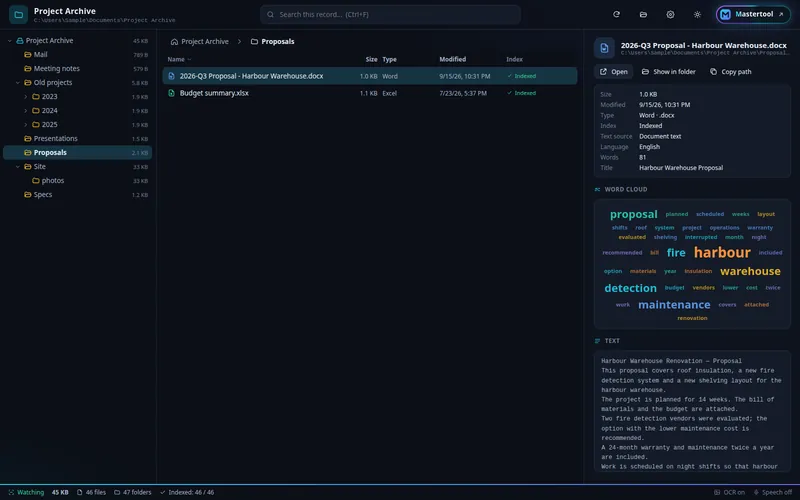Image resolution: width=800 pixels, height=500 pixels.
Task: Select the 2025 folder in tree
Action: coord(78,124)
